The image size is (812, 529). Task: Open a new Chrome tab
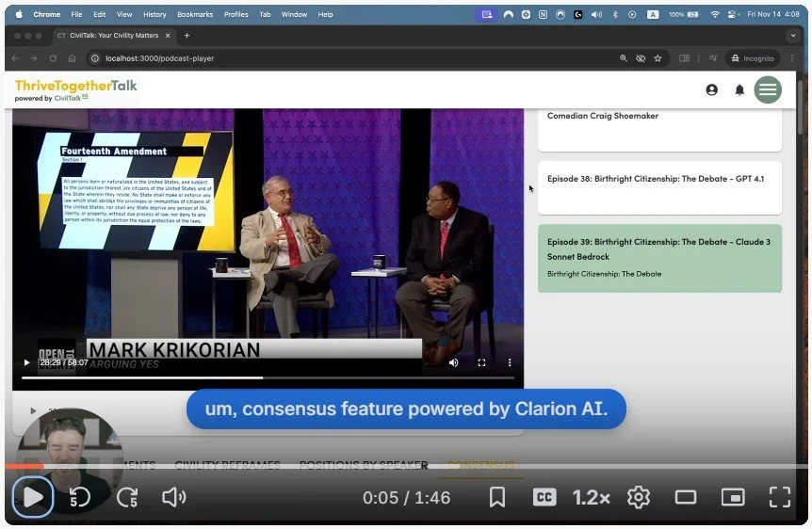click(x=187, y=36)
